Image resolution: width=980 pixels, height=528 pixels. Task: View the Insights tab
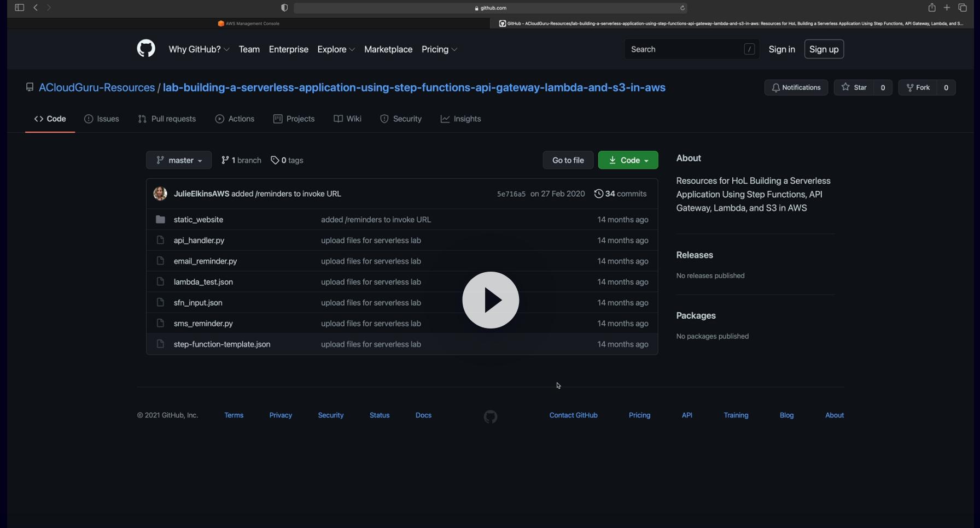(461, 119)
